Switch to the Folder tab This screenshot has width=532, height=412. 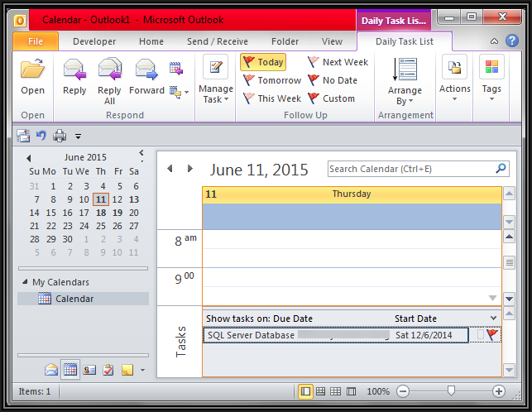285,41
